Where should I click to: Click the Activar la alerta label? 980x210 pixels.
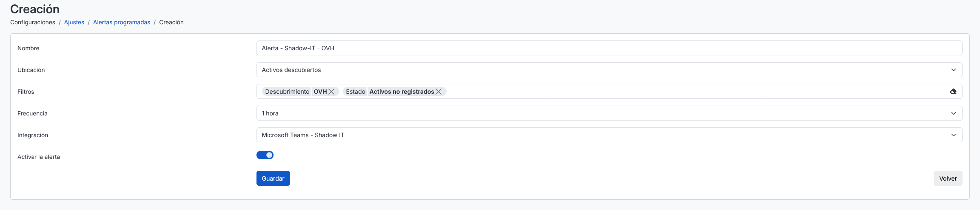39,157
